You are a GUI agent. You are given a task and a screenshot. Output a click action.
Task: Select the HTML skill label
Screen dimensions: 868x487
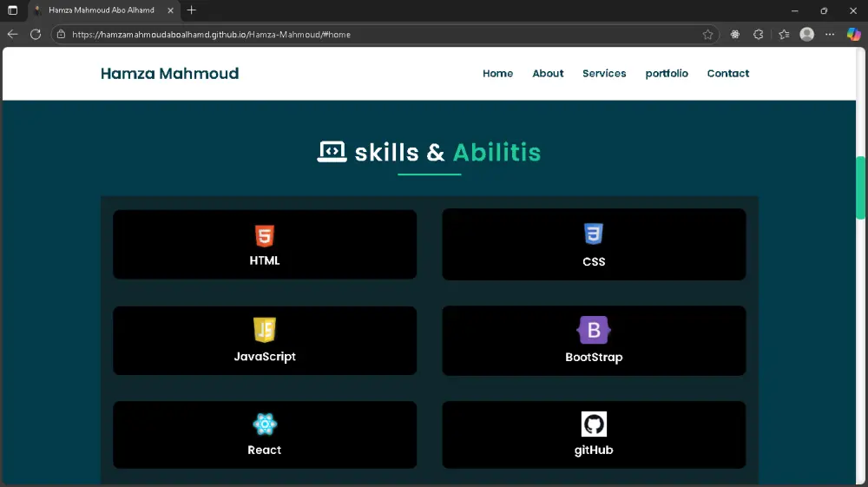coord(265,260)
